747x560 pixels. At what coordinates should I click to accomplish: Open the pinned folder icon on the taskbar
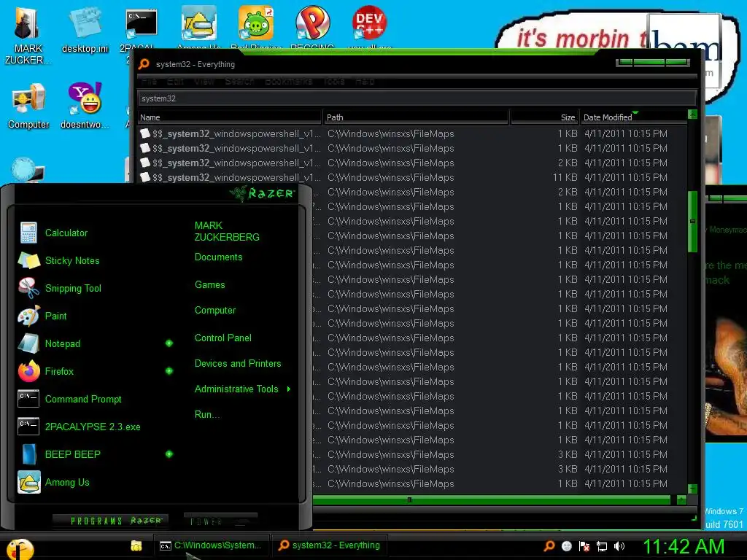136,545
